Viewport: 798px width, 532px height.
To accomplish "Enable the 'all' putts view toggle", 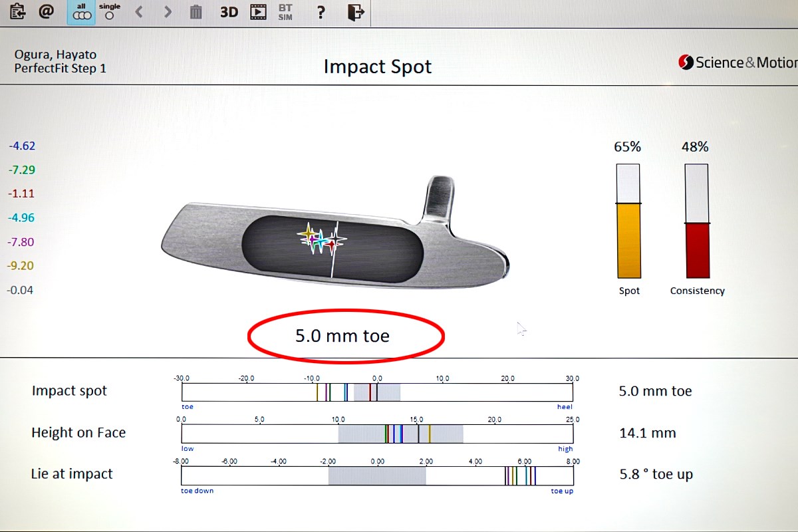I will [x=81, y=12].
